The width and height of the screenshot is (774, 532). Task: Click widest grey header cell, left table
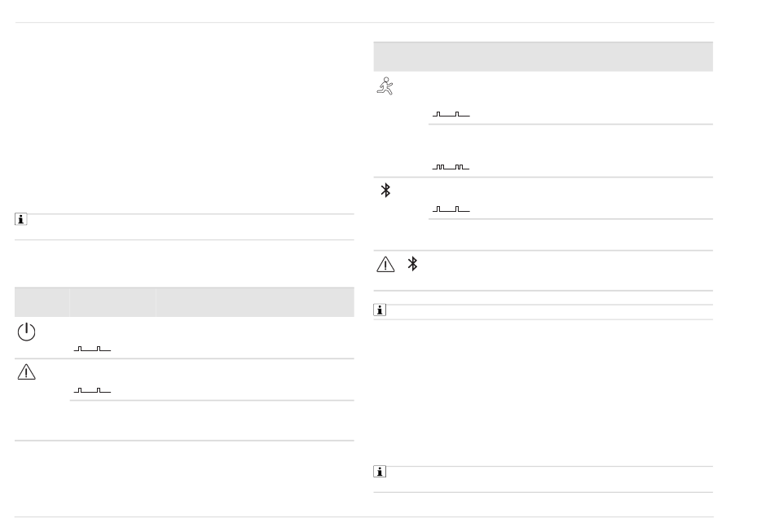[255, 302]
